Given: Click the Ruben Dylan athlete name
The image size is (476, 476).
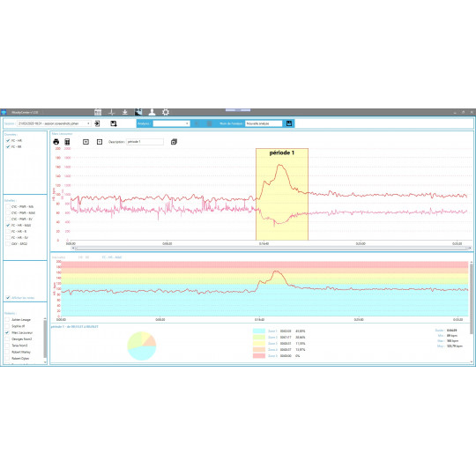Looking at the screenshot, I should click(x=20, y=359).
